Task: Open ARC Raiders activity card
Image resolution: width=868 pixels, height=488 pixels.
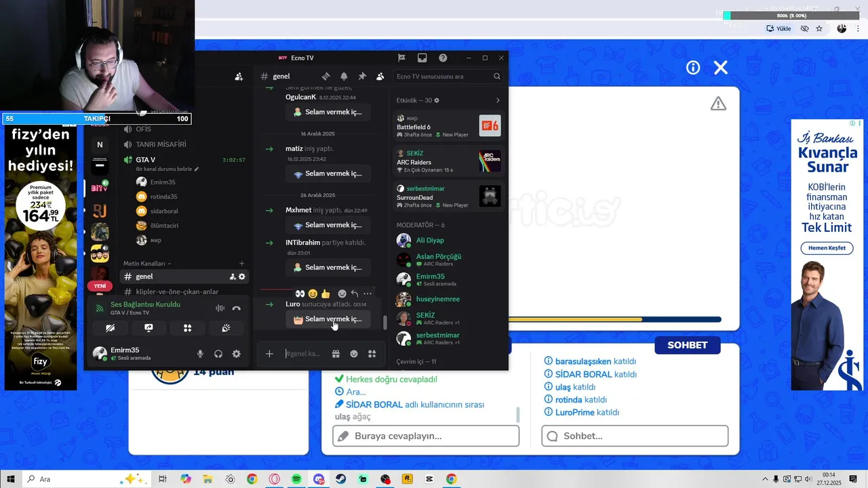Action: pyautogui.click(x=449, y=161)
